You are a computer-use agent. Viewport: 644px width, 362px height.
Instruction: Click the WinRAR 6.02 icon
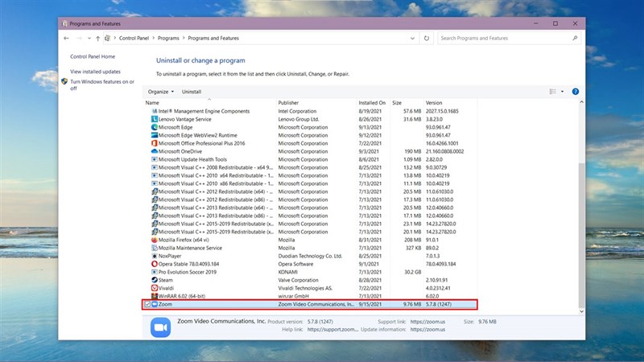[x=155, y=296]
